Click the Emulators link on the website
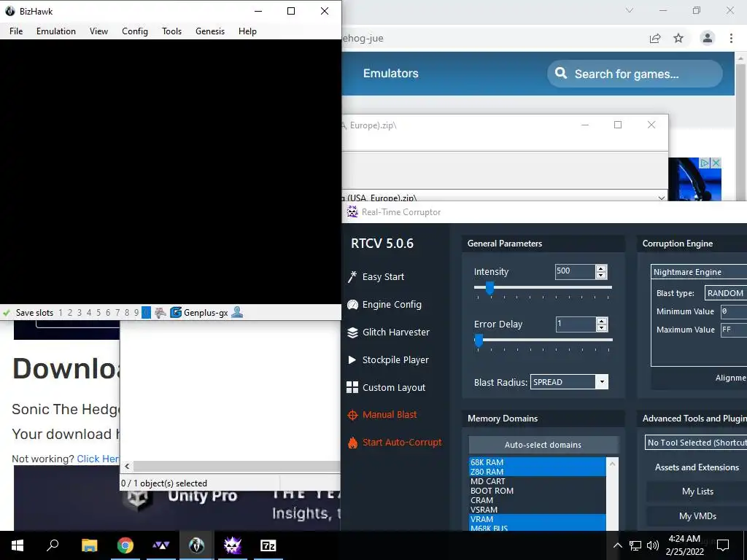Screen dimensions: 747x560 391,74
